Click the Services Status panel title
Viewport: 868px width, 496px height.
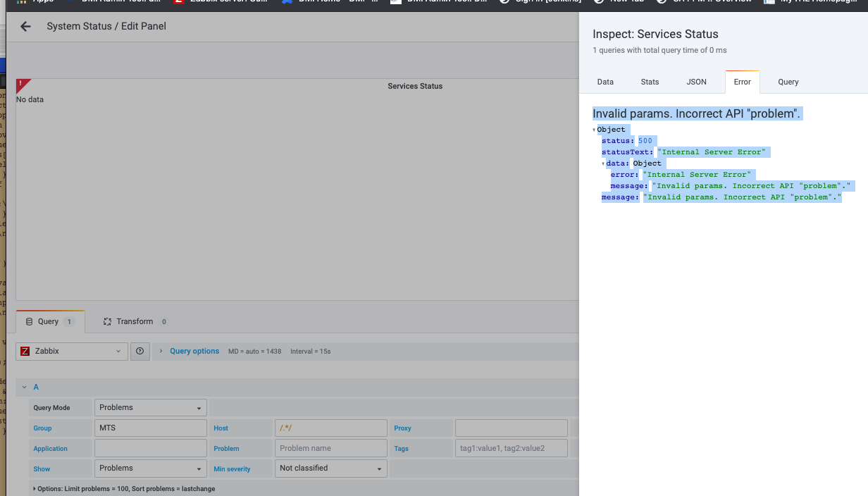coord(415,86)
